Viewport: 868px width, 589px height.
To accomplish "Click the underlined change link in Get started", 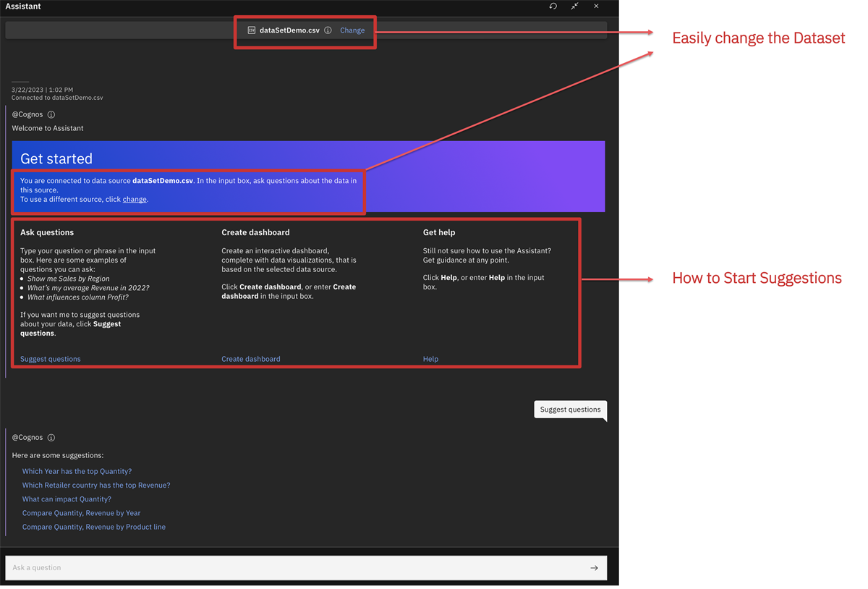I will (x=134, y=199).
